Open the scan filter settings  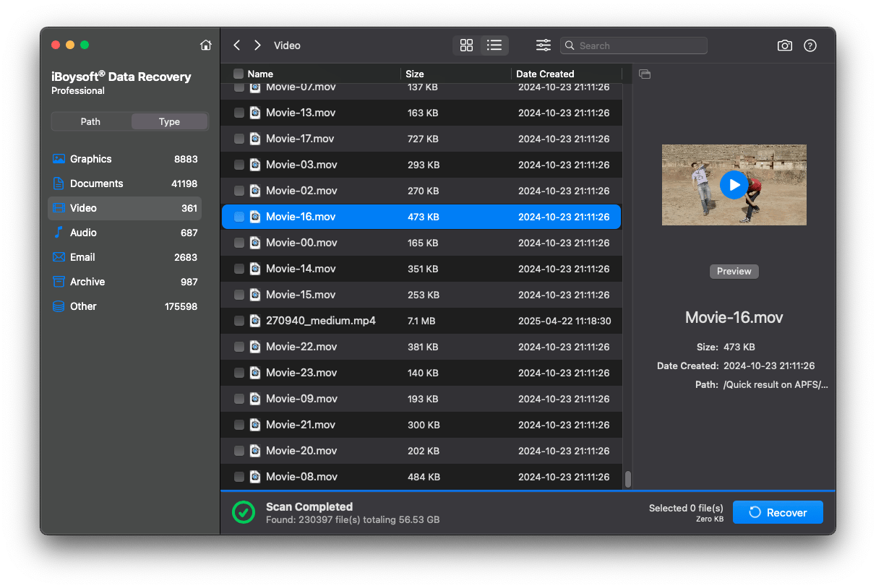tap(543, 45)
